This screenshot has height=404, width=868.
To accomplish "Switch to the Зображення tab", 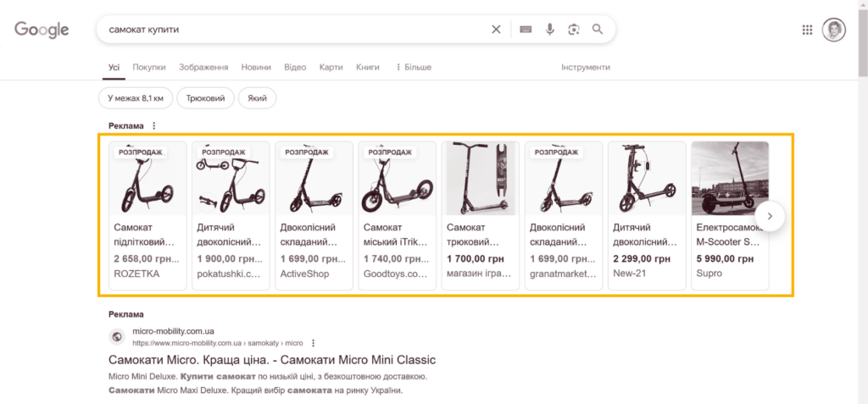I will 203,67.
